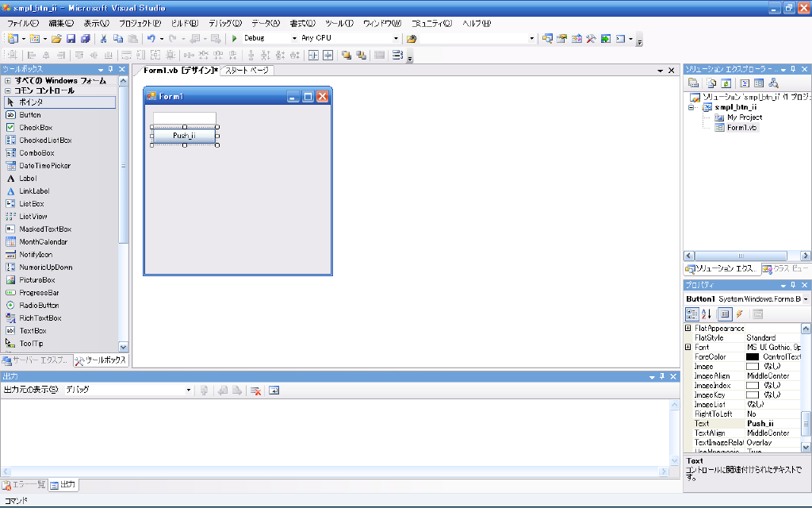The image size is (812, 508).
Task: Click Refresh icon in Solution Explorer toolbar
Action: point(726,83)
